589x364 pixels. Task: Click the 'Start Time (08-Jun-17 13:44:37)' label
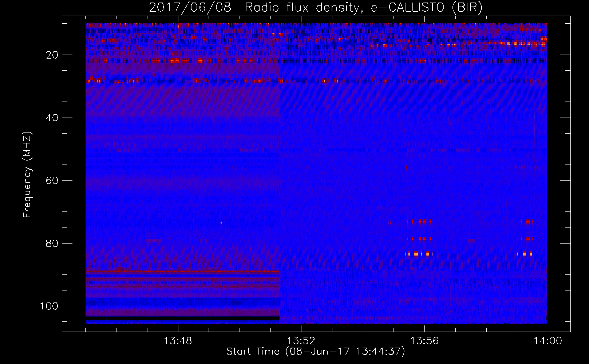[316, 352]
